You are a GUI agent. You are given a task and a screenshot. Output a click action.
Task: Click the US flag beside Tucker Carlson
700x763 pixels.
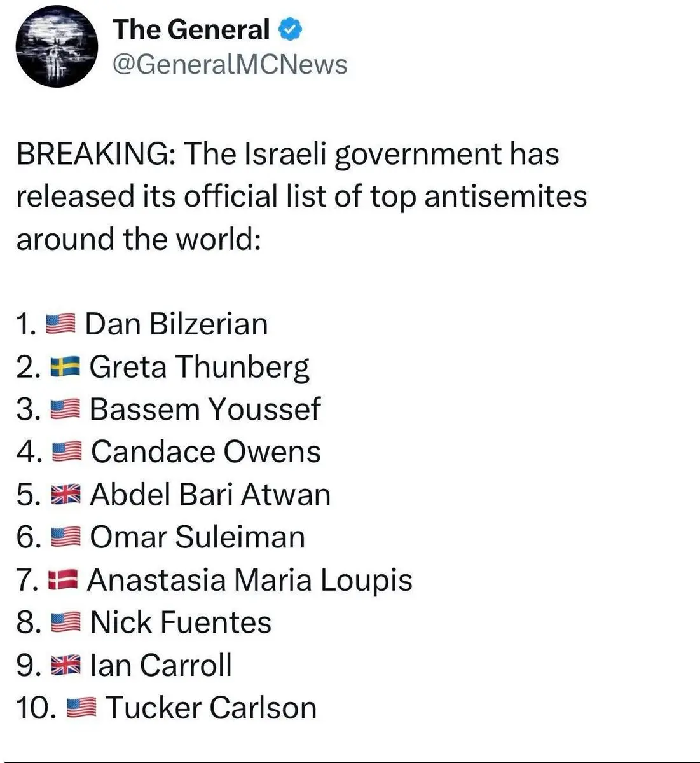click(81, 708)
